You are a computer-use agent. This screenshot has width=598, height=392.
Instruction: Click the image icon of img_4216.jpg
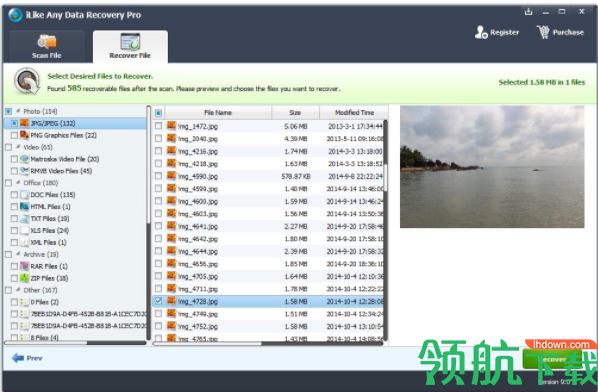[171, 151]
